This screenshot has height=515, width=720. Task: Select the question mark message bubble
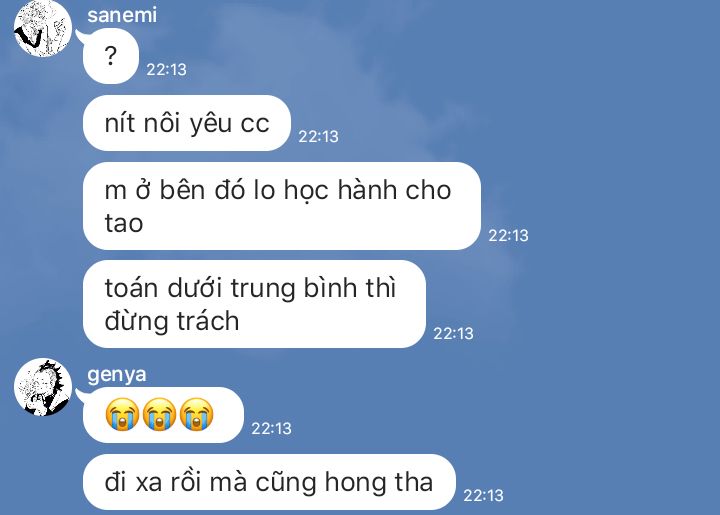(x=111, y=56)
